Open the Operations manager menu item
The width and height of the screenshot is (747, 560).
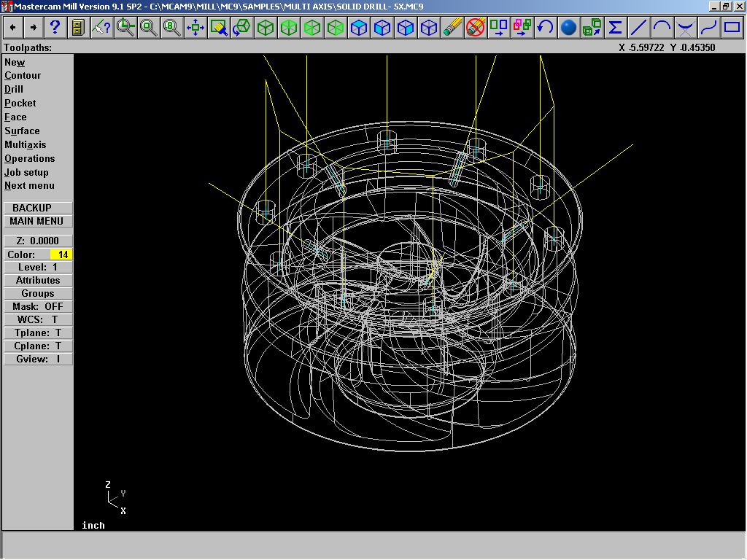click(29, 158)
